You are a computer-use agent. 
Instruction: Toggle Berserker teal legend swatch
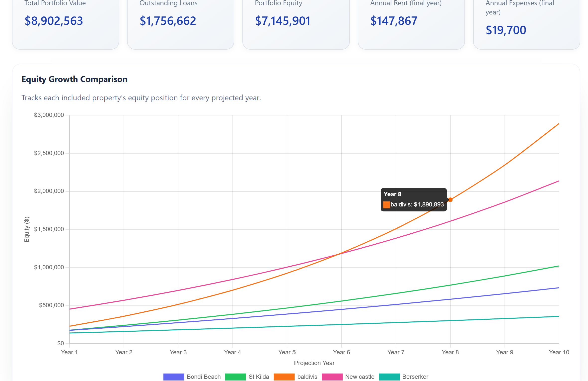[389, 377]
